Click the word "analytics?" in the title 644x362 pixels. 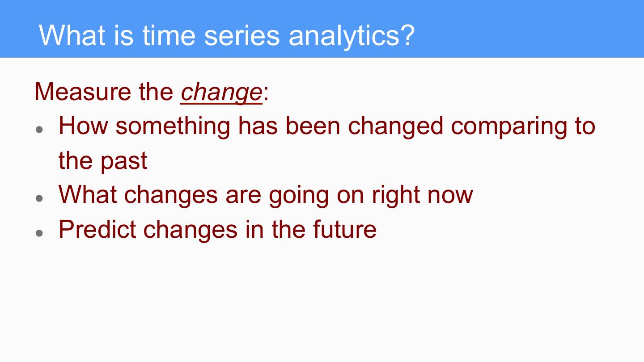point(352,35)
